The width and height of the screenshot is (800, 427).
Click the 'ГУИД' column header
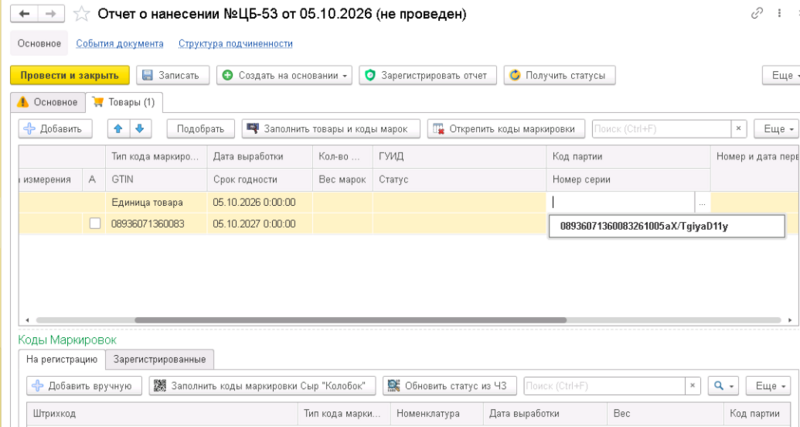459,157
